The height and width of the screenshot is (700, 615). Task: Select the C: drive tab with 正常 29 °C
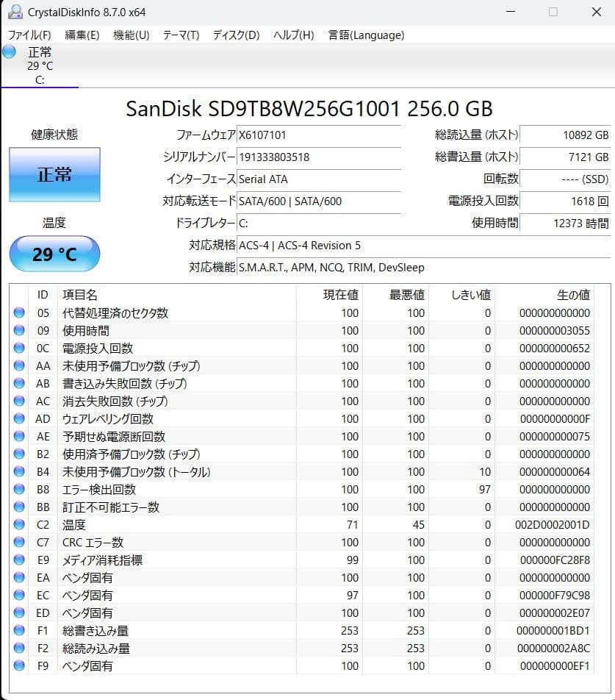40,65
